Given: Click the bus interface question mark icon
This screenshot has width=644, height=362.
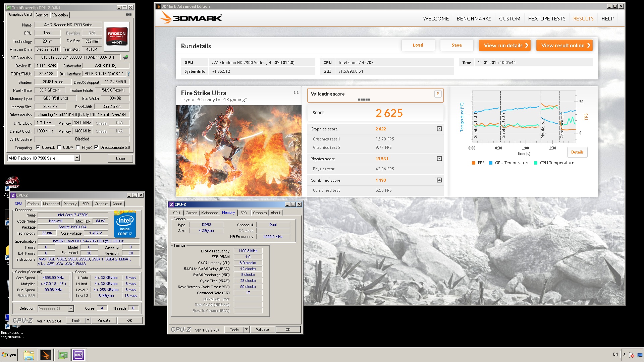Looking at the screenshot, I should tap(128, 74).
